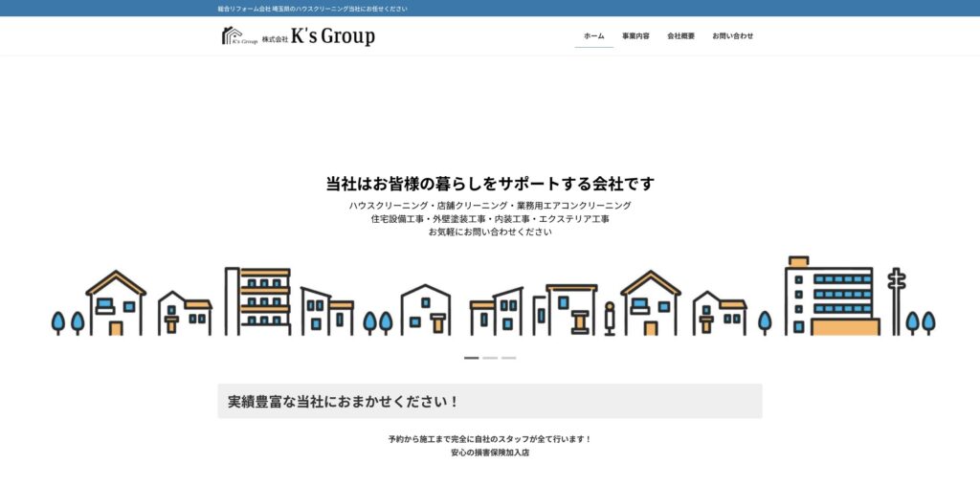Click the text 住宅設備工事・外壁塗装工事・内装工事・エクステリア工事
Screen dimensions: 980x486
[490, 219]
